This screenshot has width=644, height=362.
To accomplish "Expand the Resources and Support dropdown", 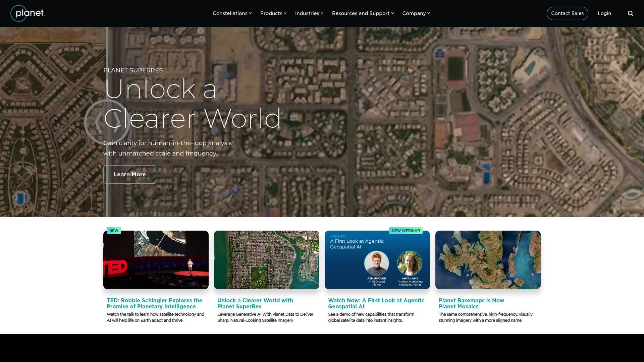I will click(x=363, y=13).
